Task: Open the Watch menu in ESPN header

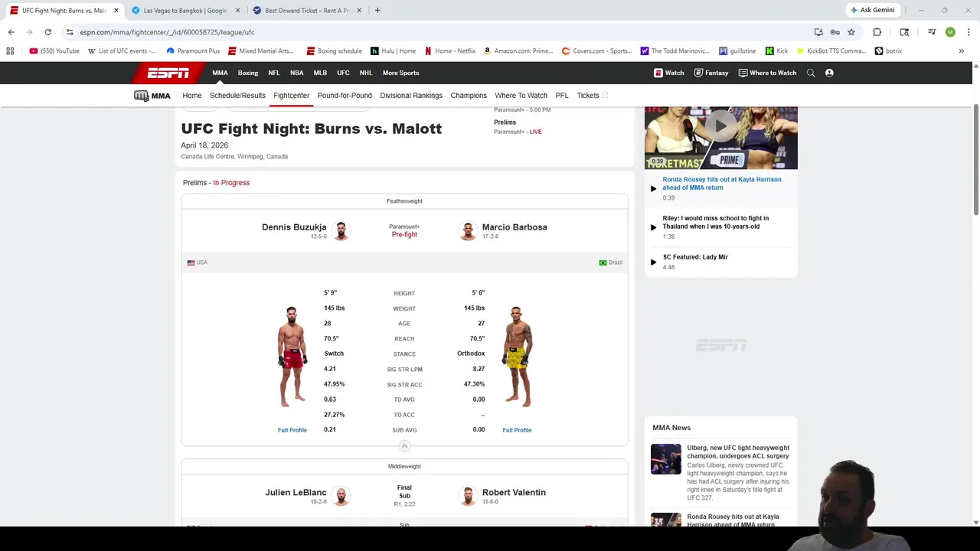Action: [x=669, y=73]
